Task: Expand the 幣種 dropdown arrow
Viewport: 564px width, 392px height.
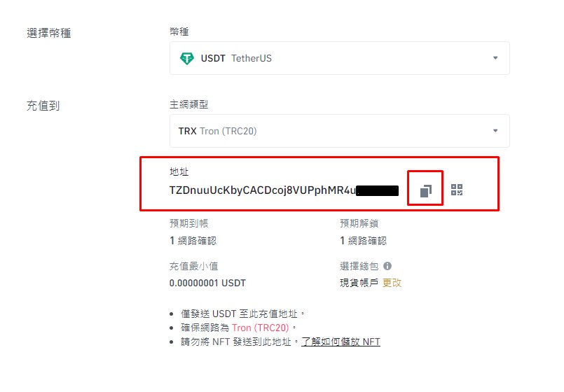Action: pos(495,58)
